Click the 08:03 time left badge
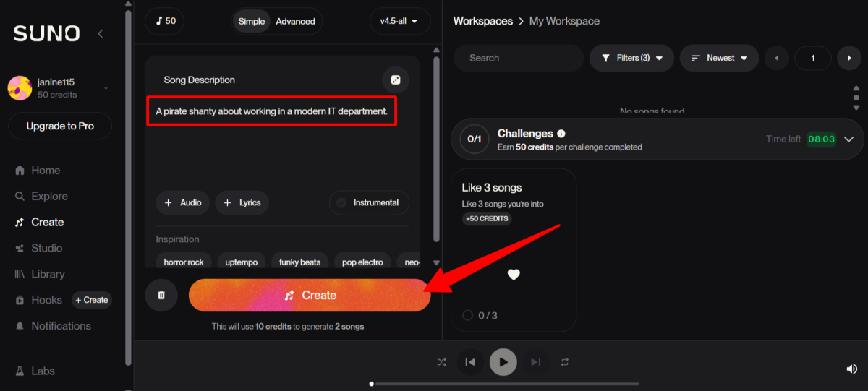This screenshot has height=391, width=868. tap(821, 139)
